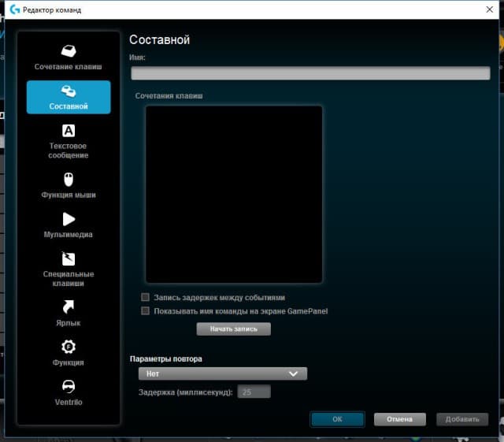Click into the Имя name field
The height and width of the screenshot is (442, 504).
[x=310, y=73]
